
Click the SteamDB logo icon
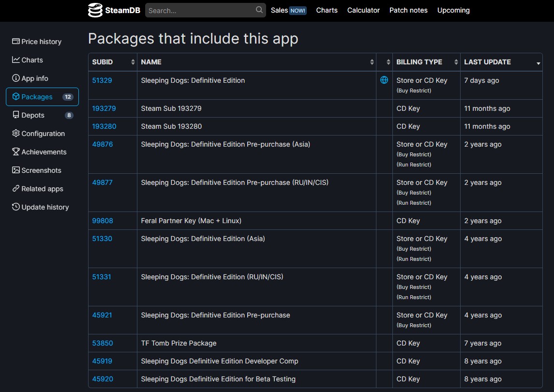[95, 10]
